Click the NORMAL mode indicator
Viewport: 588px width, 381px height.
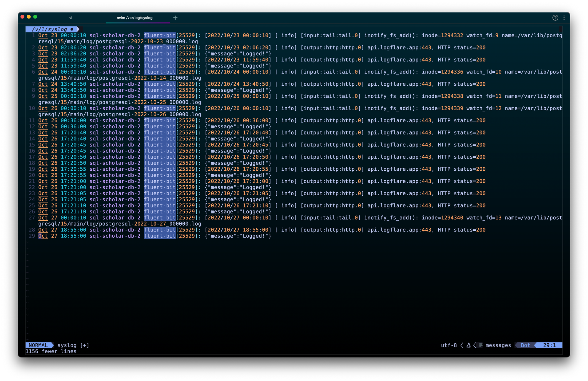click(38, 345)
